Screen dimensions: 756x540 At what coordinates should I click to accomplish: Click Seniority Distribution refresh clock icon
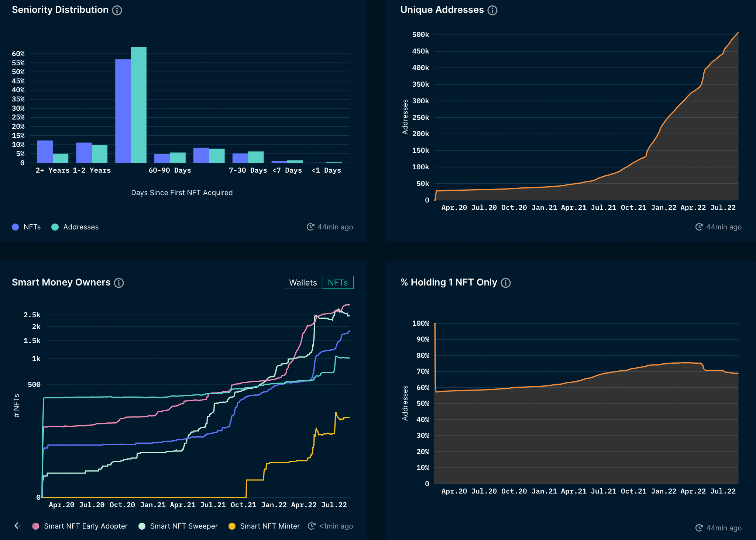[x=310, y=227]
